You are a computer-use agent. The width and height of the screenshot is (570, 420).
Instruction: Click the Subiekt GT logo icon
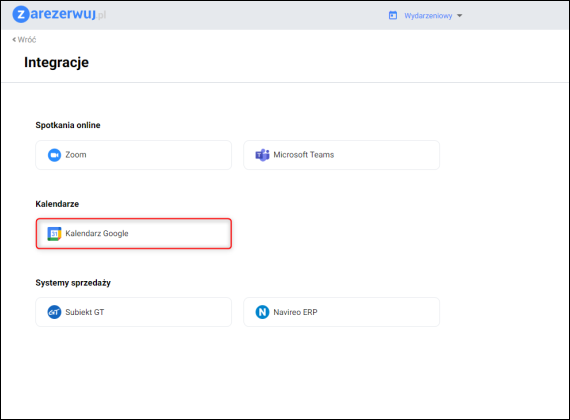pyautogui.click(x=54, y=312)
